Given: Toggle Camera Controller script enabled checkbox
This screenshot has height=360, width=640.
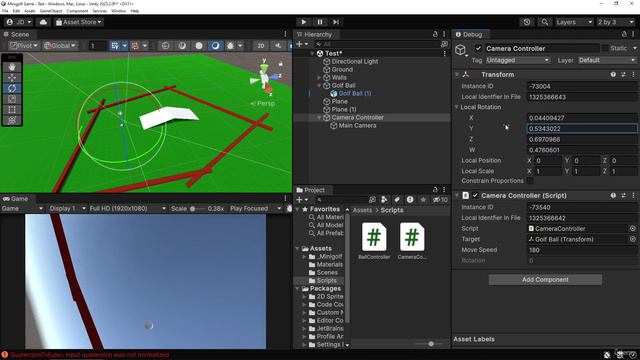Looking at the screenshot, I should pyautogui.click(x=475, y=196).
